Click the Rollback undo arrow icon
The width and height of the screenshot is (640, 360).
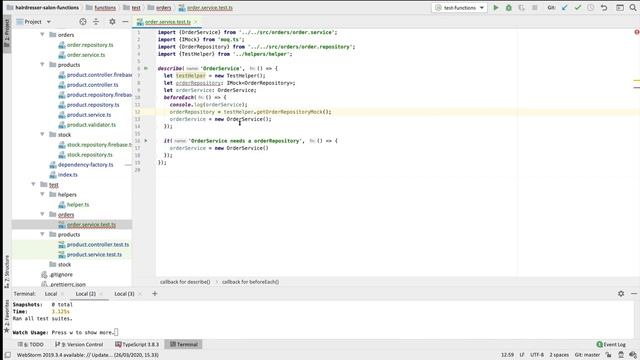tap(604, 8)
